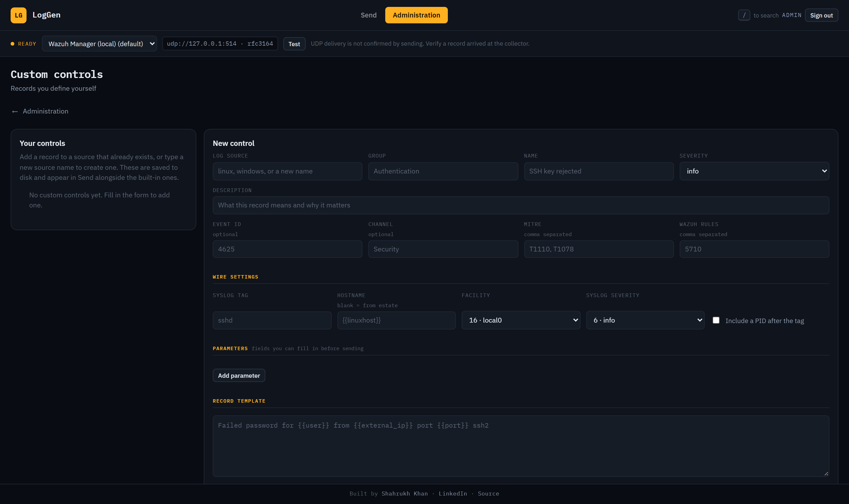Click the Hostname input field
Screen dimensions: 849x504
tap(396, 320)
